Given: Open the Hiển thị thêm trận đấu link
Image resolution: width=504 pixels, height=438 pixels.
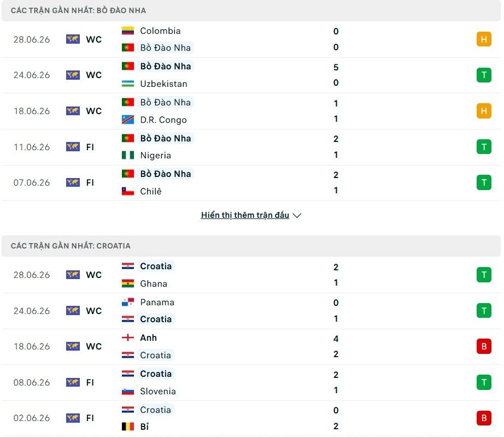Looking at the screenshot, I should click(x=245, y=215).
